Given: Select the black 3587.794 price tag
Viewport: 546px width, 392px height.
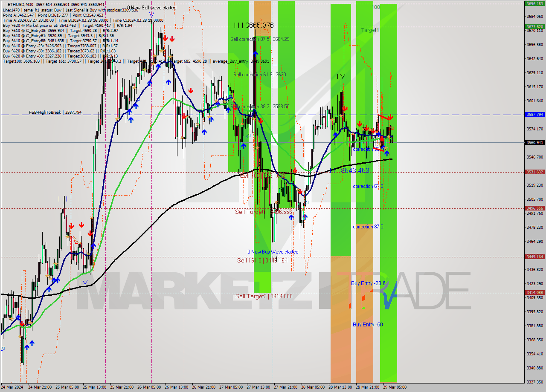Looking at the screenshot, I should (x=534, y=115).
